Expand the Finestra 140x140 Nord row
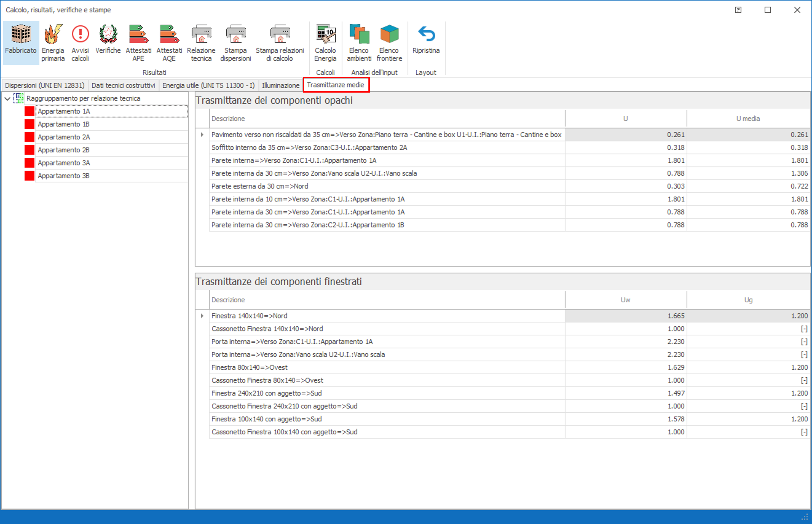 202,316
